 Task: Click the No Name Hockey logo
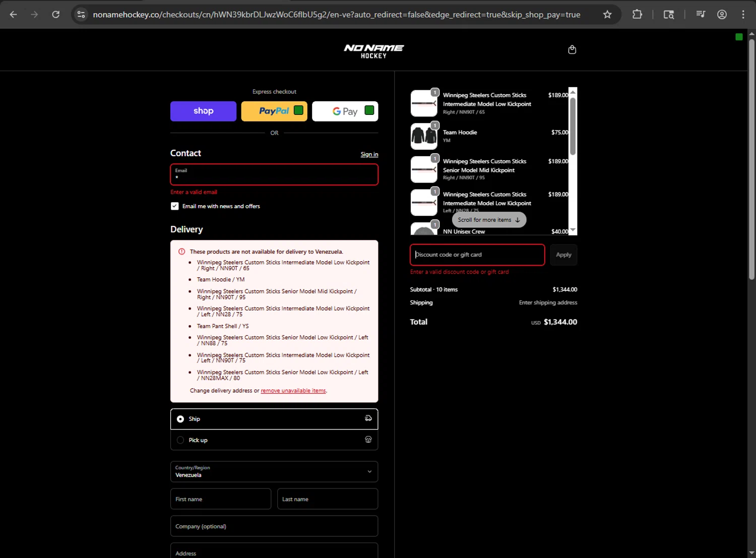373,51
